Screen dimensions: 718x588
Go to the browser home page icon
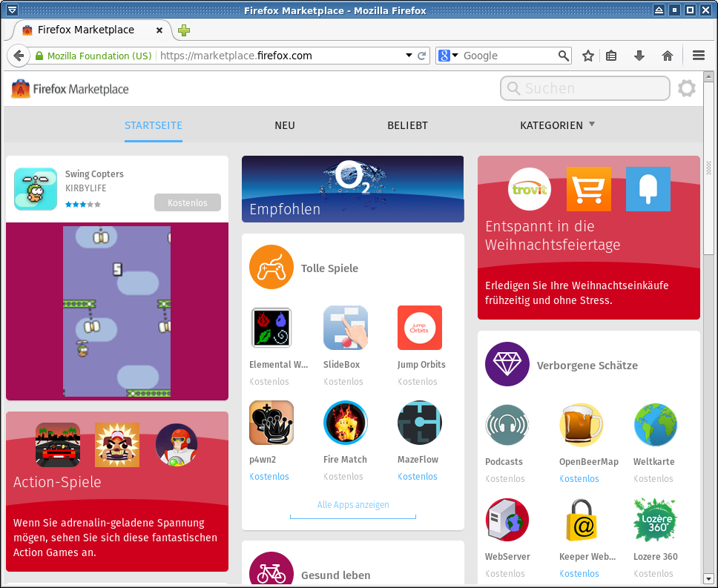click(667, 56)
